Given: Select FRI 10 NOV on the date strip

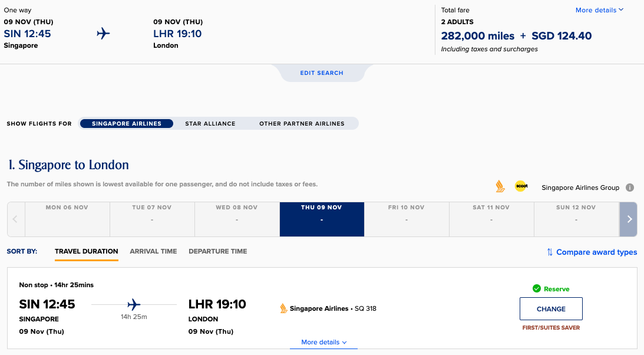Looking at the screenshot, I should (x=407, y=219).
